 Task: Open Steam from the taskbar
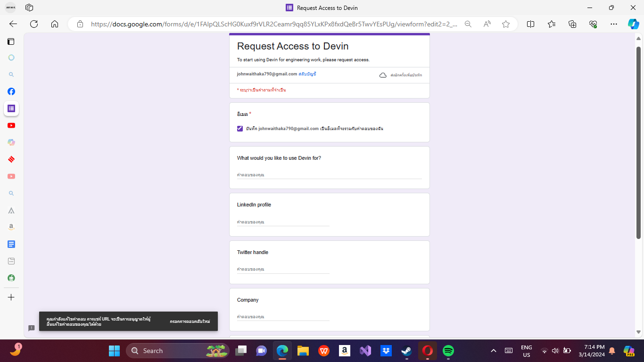click(x=406, y=351)
